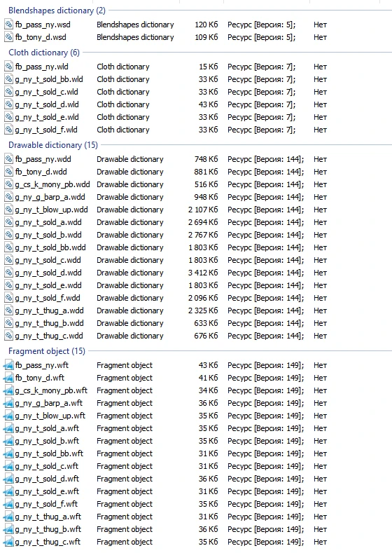Collapse the Drawable dictionary group header

[x=52, y=145]
